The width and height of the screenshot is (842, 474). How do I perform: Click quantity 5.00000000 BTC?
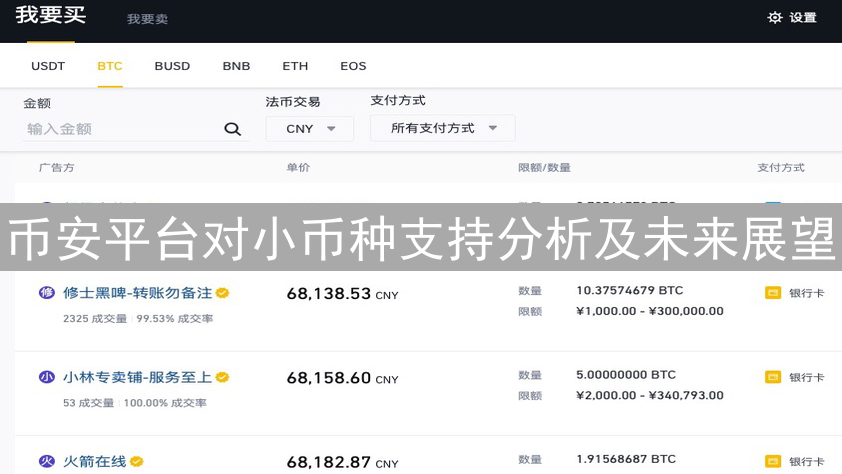coord(626,375)
